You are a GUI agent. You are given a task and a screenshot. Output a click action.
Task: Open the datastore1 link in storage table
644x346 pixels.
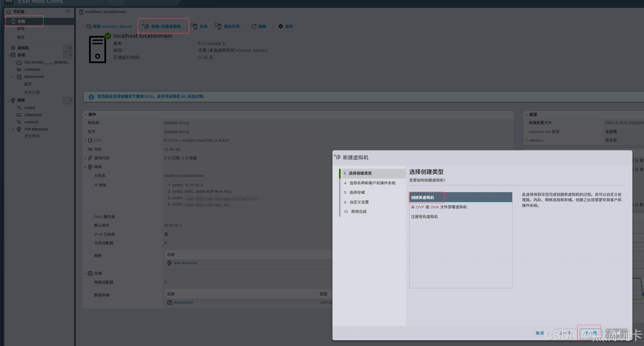click(x=183, y=302)
